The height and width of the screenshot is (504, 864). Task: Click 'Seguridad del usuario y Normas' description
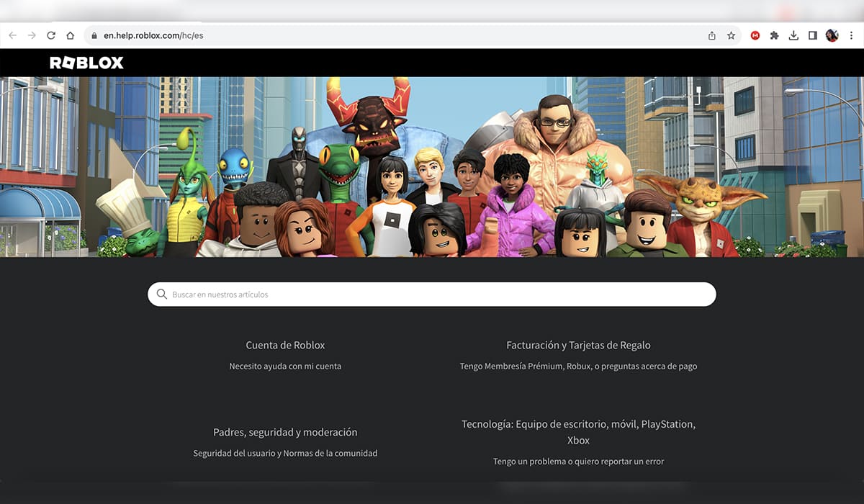285,454
